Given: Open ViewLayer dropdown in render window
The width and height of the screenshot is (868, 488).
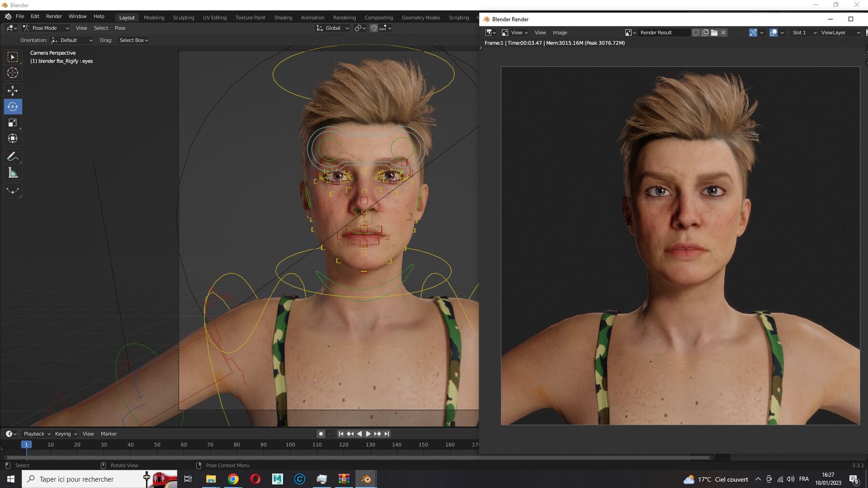Looking at the screenshot, I should pyautogui.click(x=840, y=32).
